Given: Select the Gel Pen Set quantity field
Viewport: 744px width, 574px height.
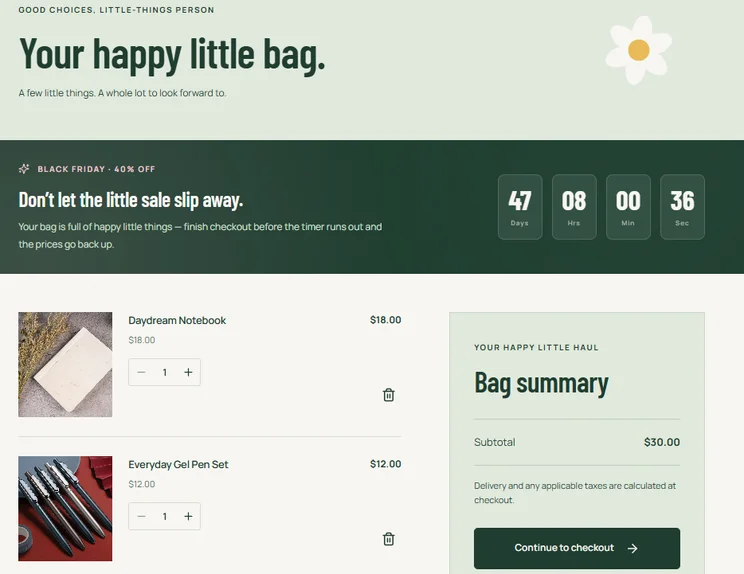Looking at the screenshot, I should [x=165, y=516].
